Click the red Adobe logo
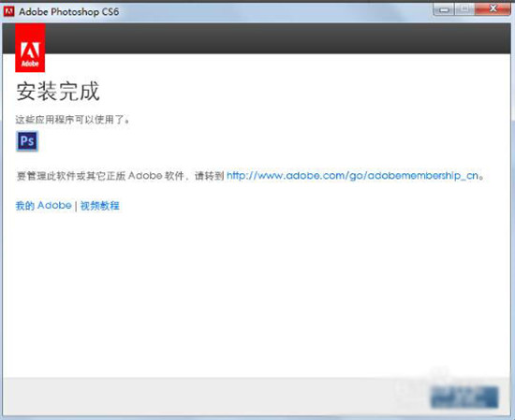515x420 pixels. 30,48
